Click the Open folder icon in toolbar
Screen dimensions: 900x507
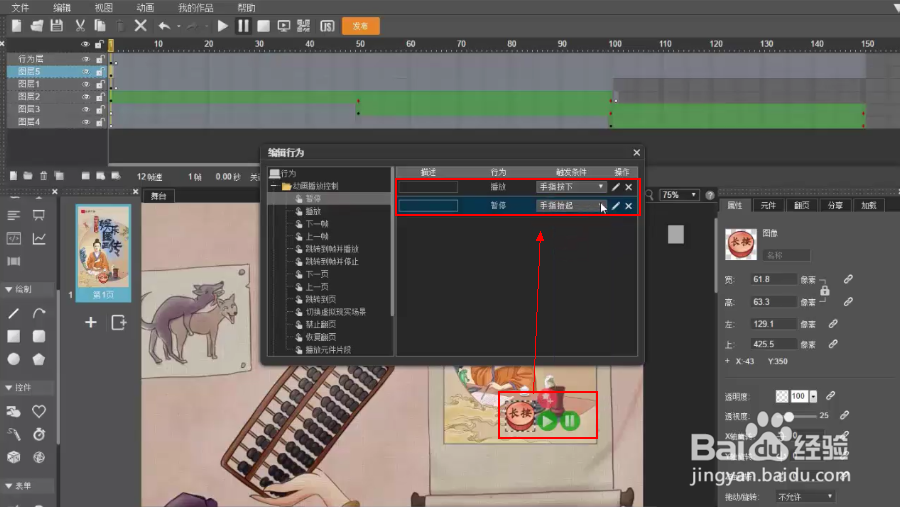point(37,26)
